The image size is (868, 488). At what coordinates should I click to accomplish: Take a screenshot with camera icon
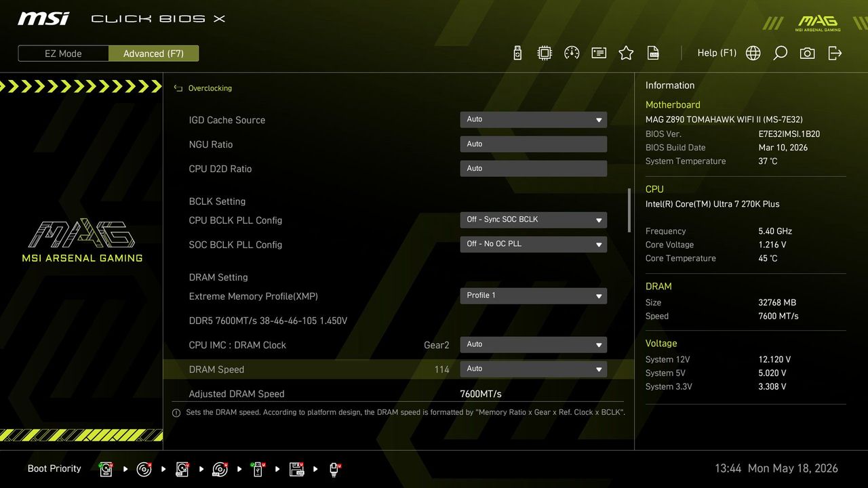808,53
